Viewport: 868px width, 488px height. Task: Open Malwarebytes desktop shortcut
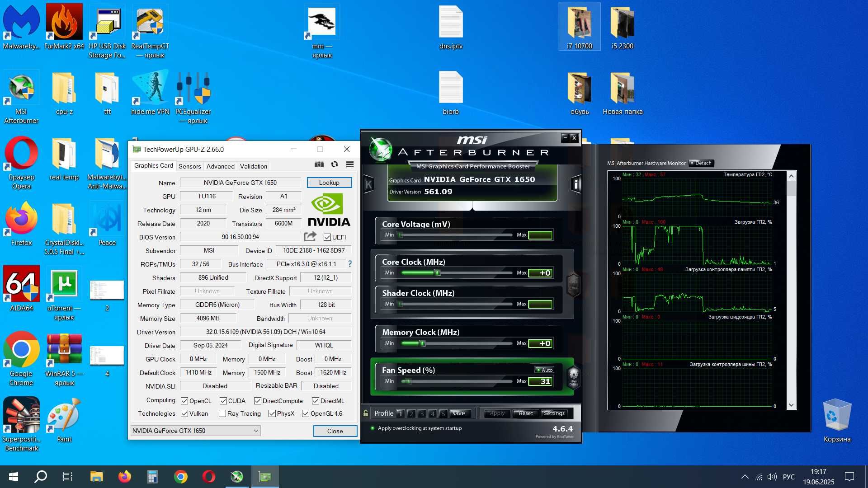coord(21,27)
